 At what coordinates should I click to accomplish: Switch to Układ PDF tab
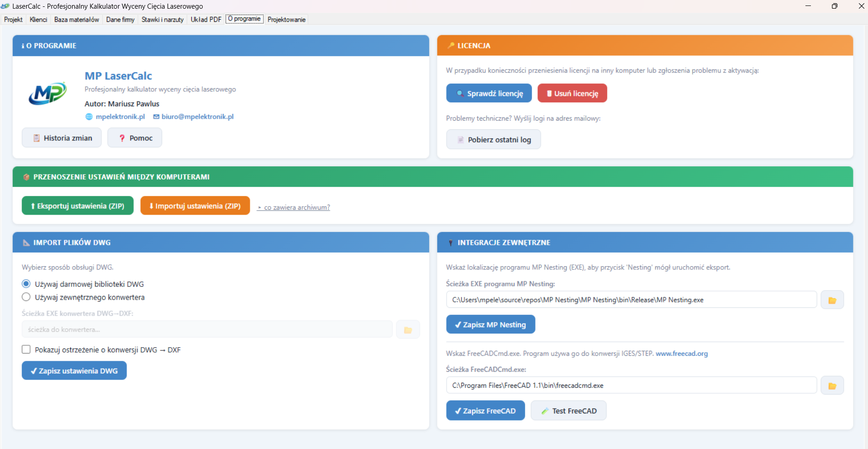(206, 19)
